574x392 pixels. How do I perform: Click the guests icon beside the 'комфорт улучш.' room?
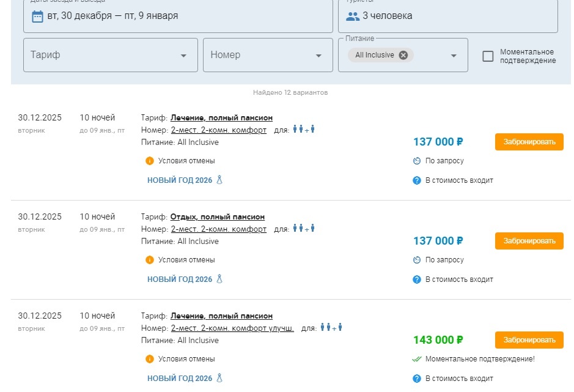[331, 328]
